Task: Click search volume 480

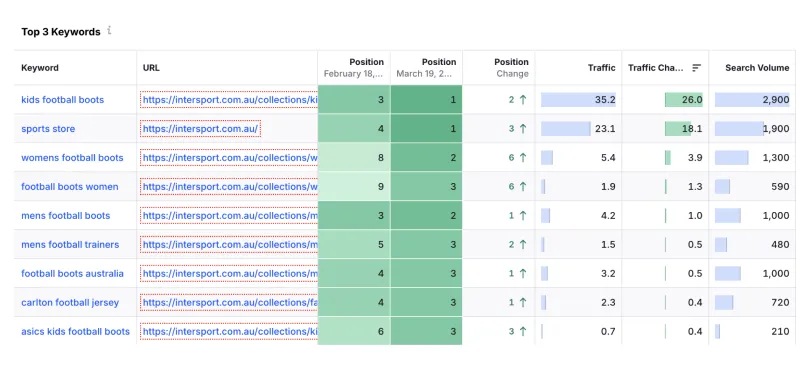Action: point(780,244)
